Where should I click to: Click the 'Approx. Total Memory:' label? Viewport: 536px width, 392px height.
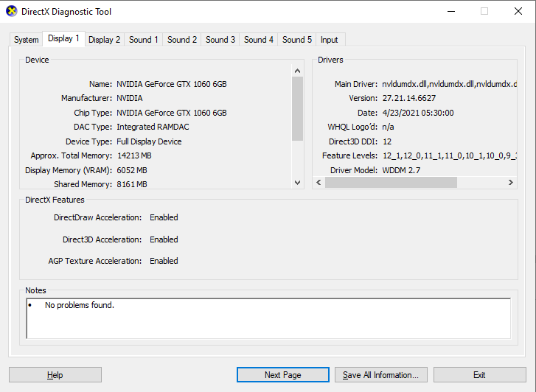(x=71, y=156)
